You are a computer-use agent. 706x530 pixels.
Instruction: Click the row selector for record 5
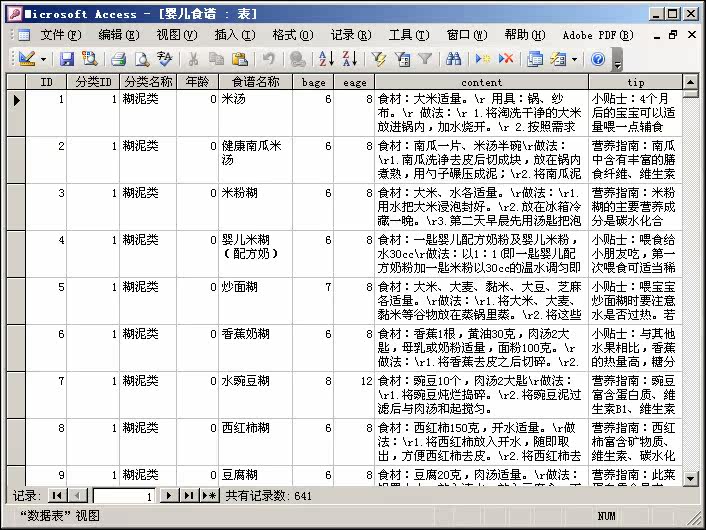16,301
